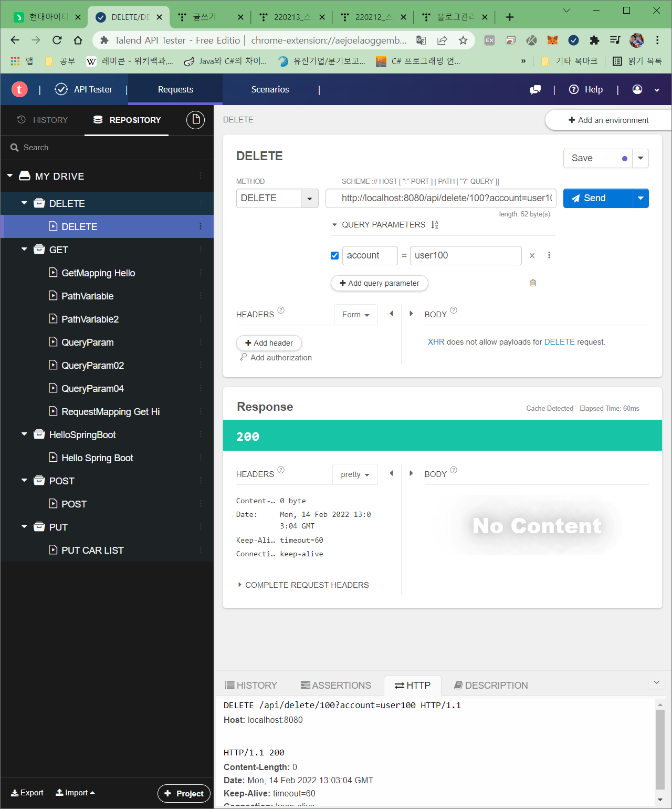Click the request URL input field
Screen dimensions: 672x809
click(441, 199)
